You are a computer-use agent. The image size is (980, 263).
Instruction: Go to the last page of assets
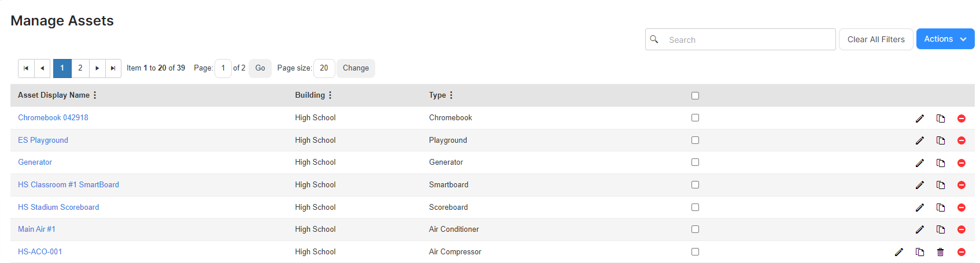click(113, 68)
